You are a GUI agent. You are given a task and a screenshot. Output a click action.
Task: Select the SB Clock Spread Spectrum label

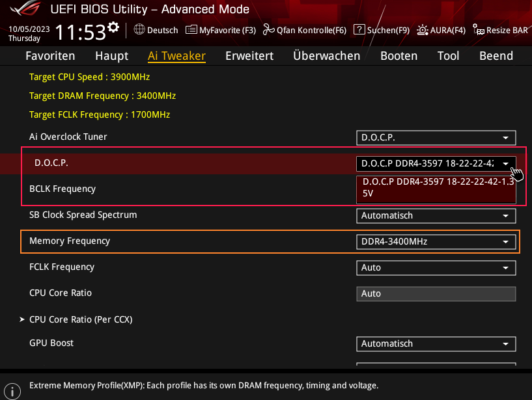83,215
